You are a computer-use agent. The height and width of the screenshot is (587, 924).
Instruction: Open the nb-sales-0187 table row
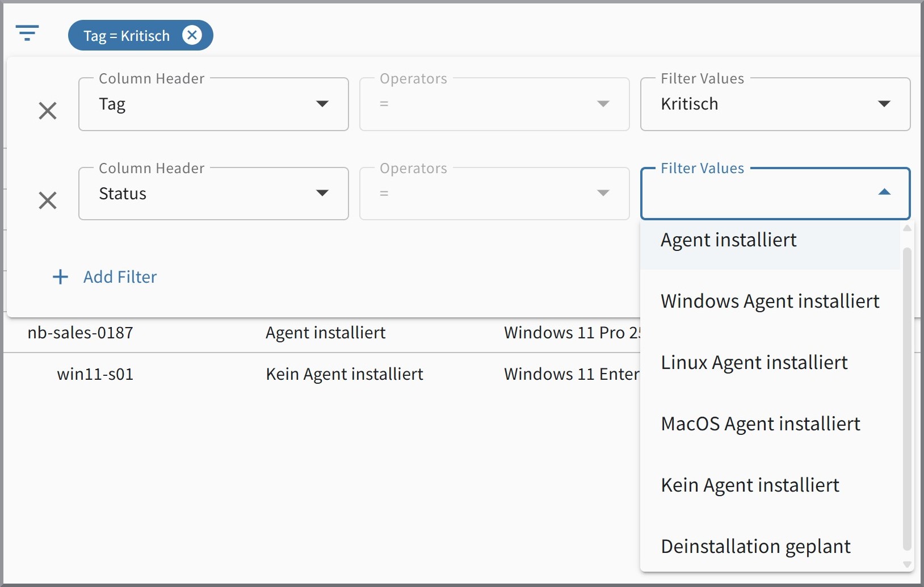point(81,333)
